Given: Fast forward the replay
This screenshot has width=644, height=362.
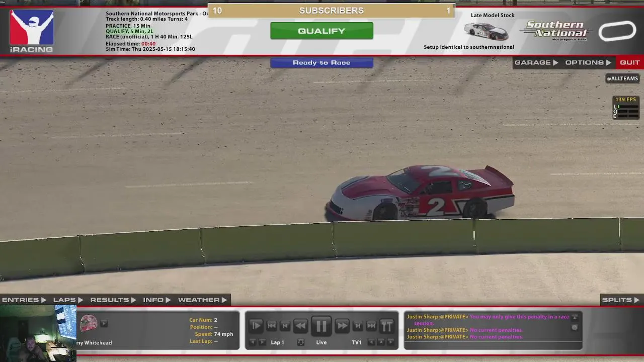Looking at the screenshot, I should tap(342, 326).
